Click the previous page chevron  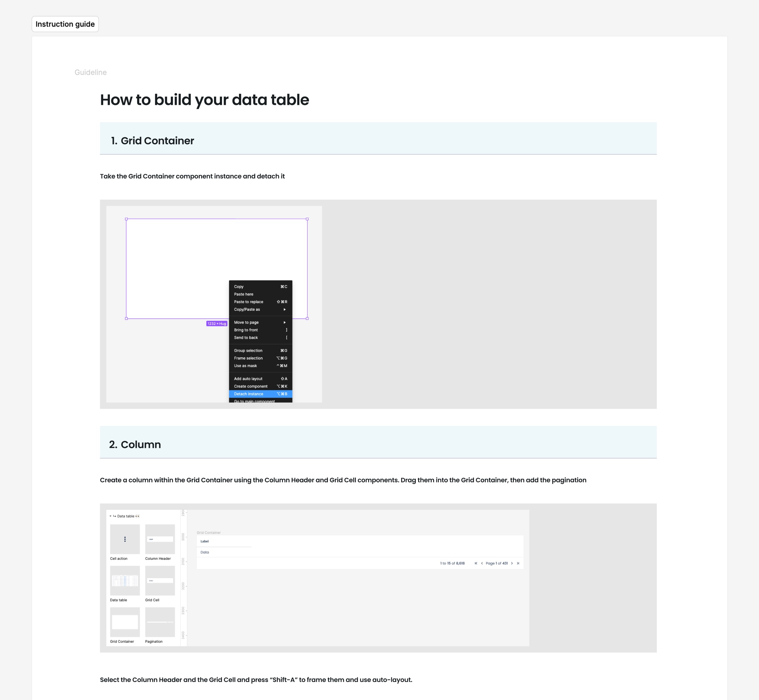[x=482, y=563]
